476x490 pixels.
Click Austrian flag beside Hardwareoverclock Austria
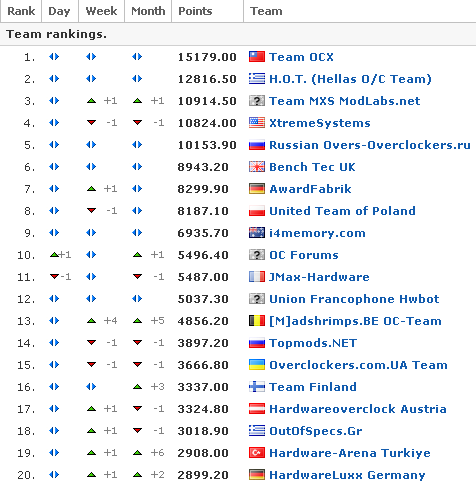point(257,409)
